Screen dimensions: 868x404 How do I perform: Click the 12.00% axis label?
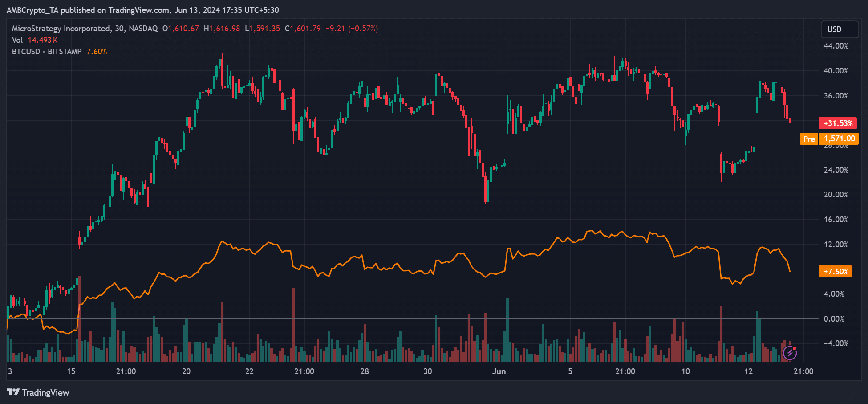pos(836,245)
